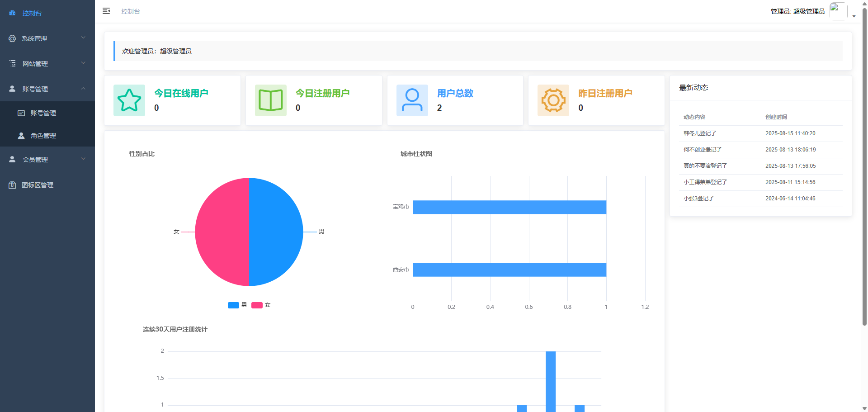
Task: Click the sidebar collapse hamburger icon
Action: click(x=106, y=11)
